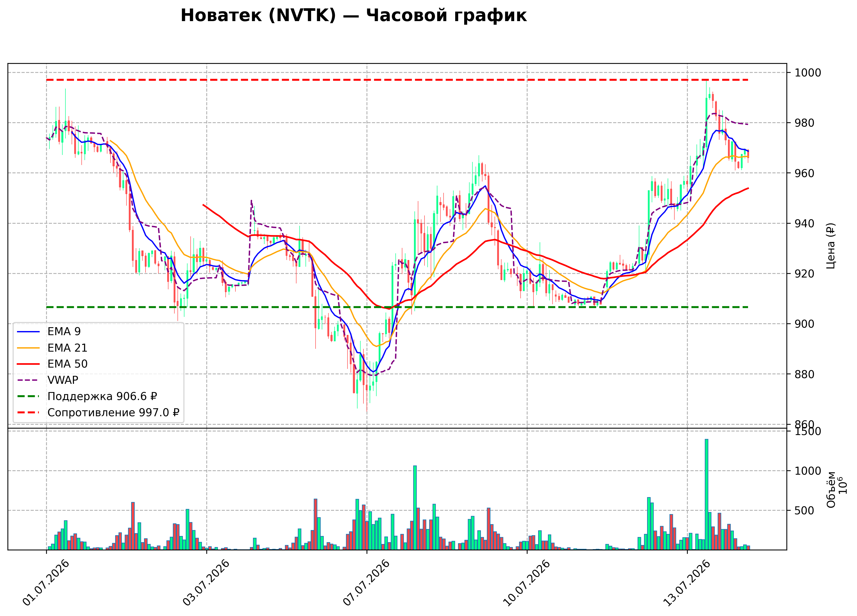Click the VWAP purple dashed legend sample
This screenshot has height=616, width=857.
[28, 380]
